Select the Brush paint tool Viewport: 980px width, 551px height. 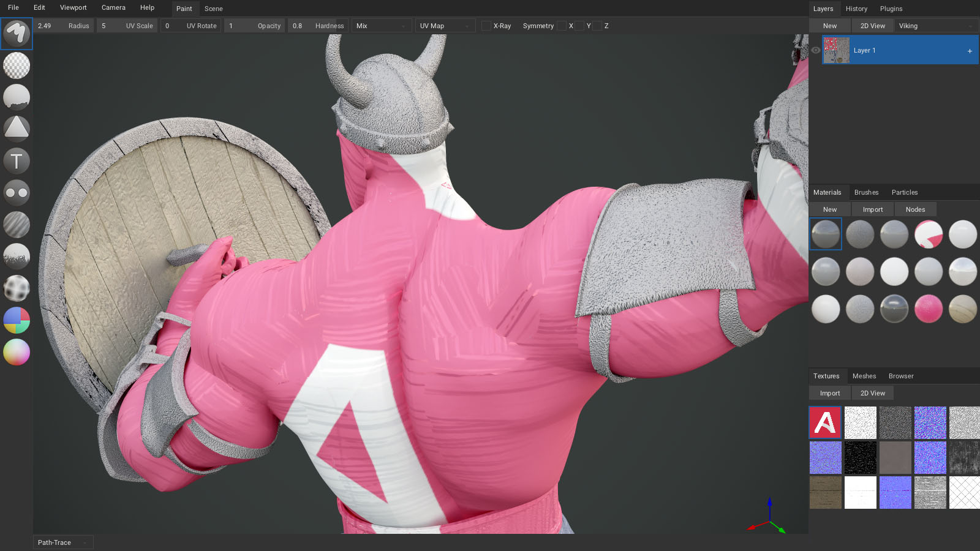tap(17, 34)
